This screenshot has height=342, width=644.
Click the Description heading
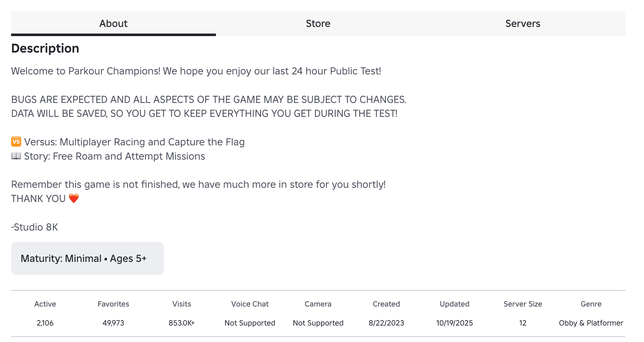pos(45,48)
